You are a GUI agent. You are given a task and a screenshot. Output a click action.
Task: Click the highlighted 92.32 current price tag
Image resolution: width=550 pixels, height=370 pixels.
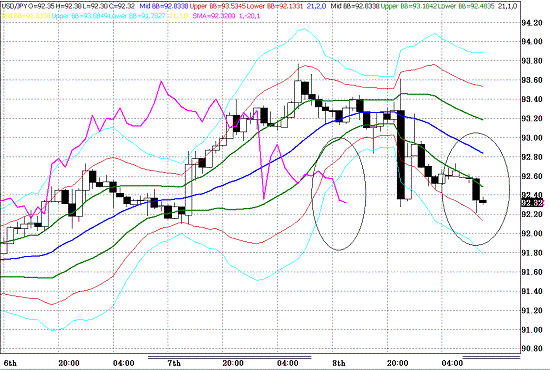click(532, 203)
